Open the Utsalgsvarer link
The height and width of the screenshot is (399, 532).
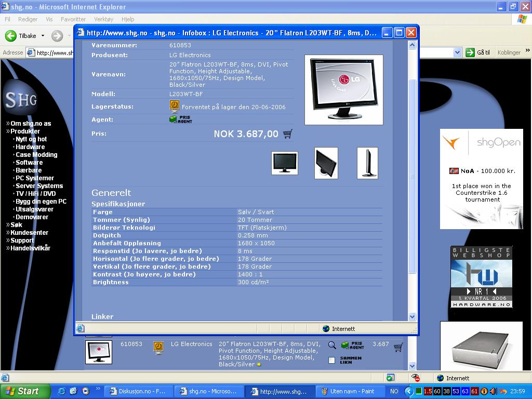[35, 209]
